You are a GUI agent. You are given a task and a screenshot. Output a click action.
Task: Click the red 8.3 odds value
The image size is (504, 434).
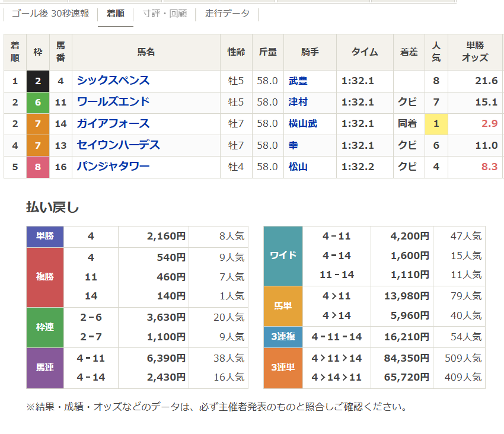490,167
